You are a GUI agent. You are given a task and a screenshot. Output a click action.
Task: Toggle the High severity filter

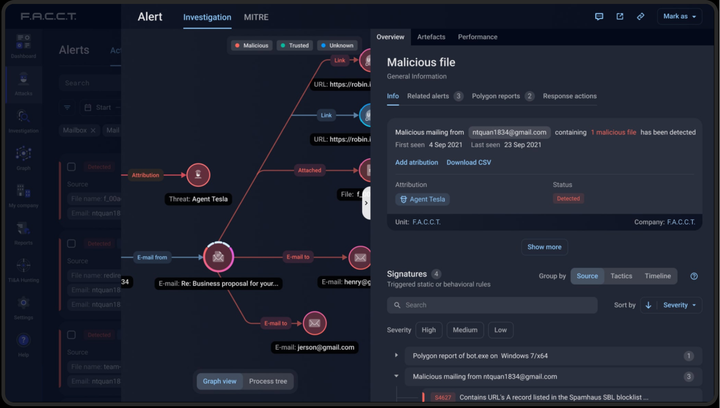click(428, 330)
